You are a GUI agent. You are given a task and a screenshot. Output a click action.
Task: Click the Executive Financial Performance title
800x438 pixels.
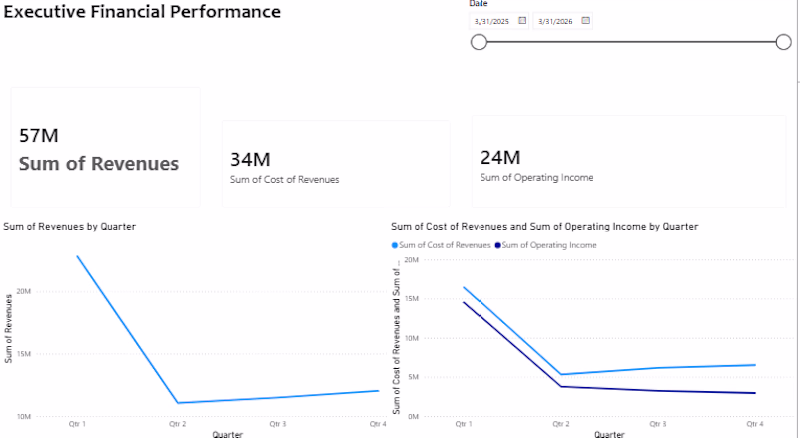pos(142,11)
